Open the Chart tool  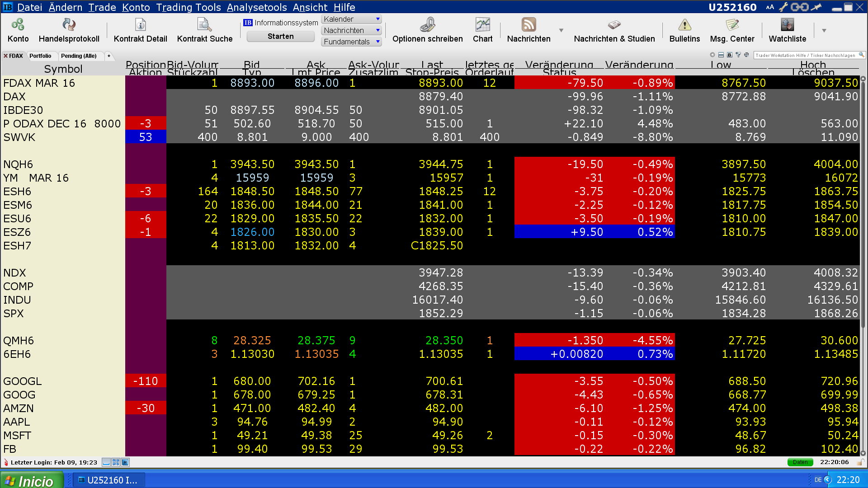coord(482,25)
